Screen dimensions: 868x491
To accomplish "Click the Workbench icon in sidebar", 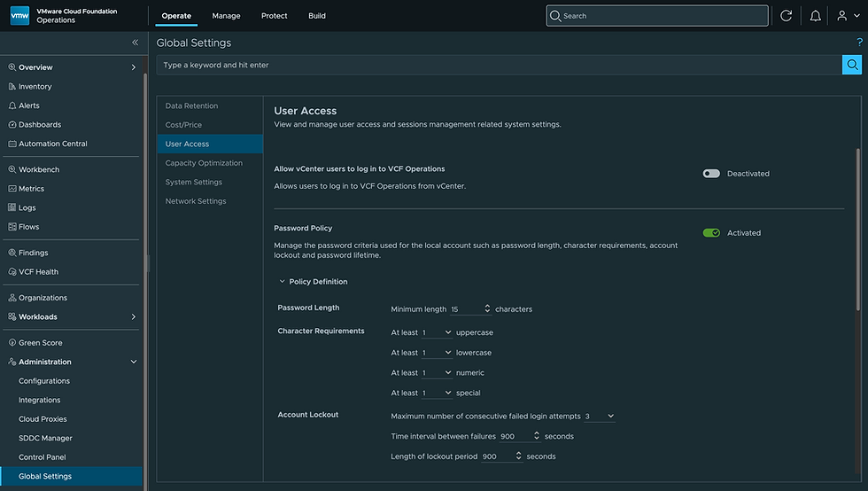I will pos(12,169).
